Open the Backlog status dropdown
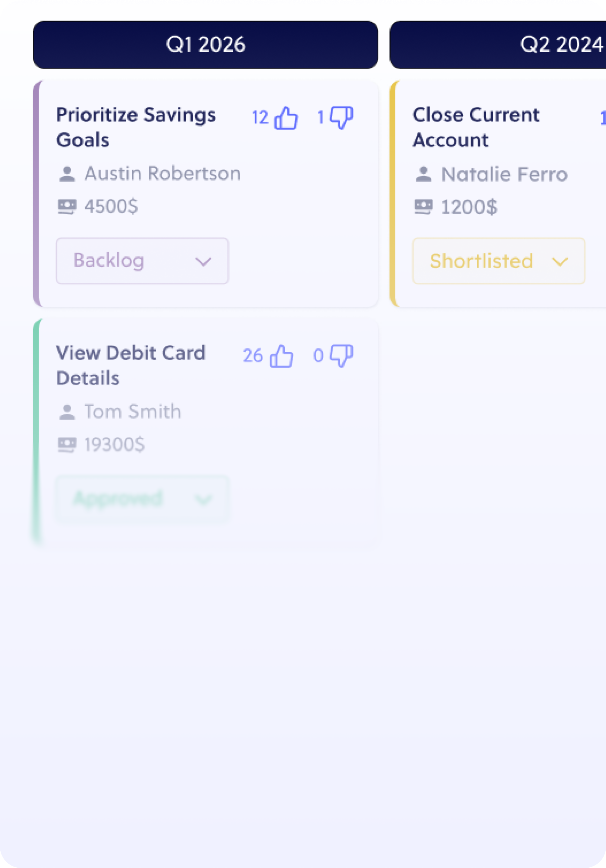 (x=142, y=261)
